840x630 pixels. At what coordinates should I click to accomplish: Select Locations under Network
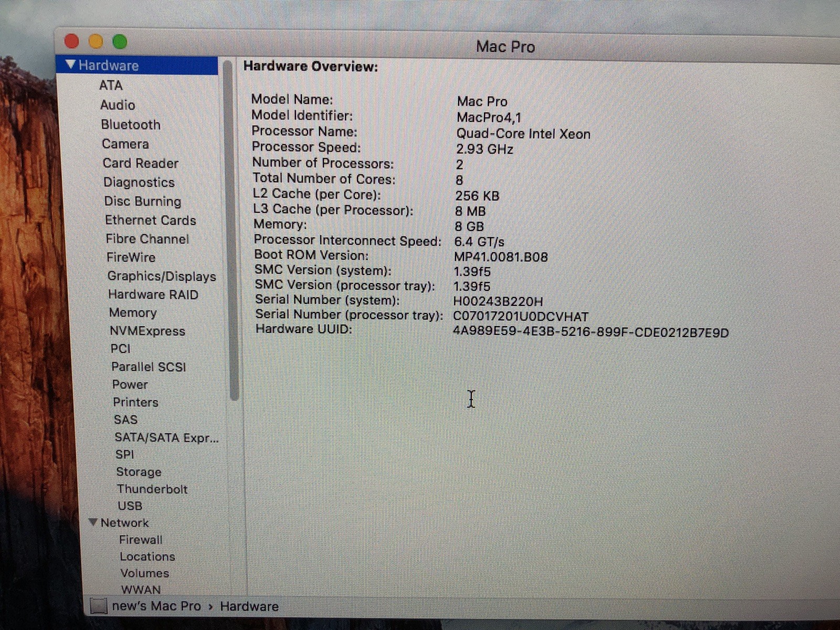point(148,556)
